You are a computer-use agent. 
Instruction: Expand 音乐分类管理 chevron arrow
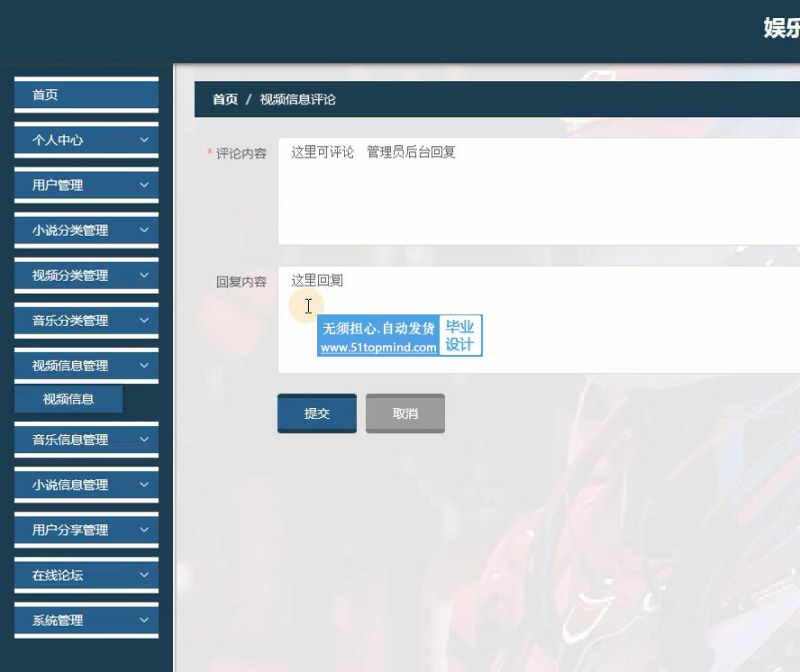(144, 320)
